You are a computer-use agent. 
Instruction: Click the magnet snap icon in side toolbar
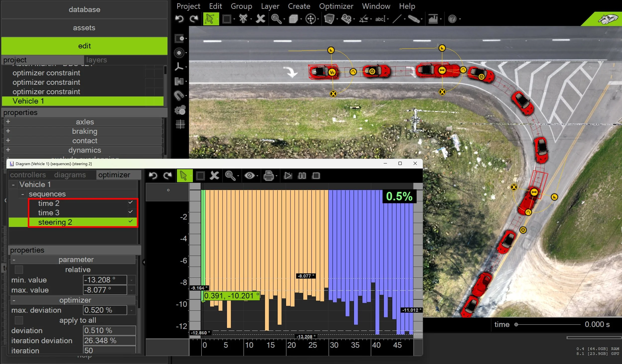click(179, 95)
